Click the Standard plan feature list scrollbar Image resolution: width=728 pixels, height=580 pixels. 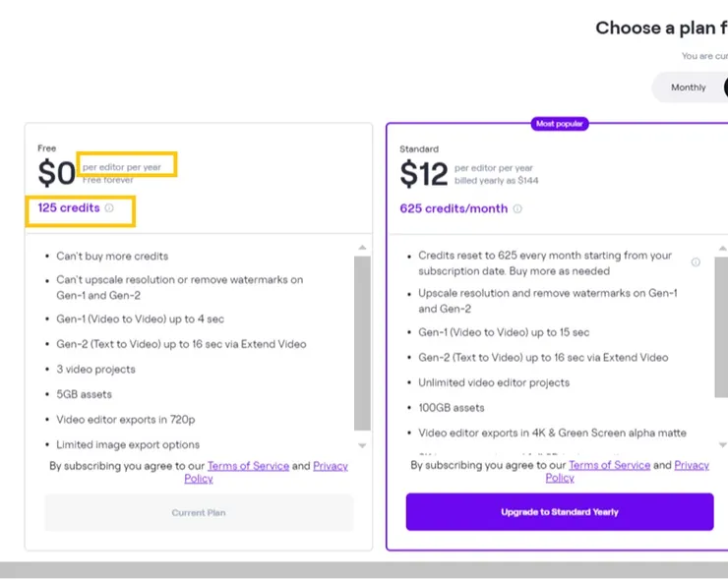[x=723, y=324]
